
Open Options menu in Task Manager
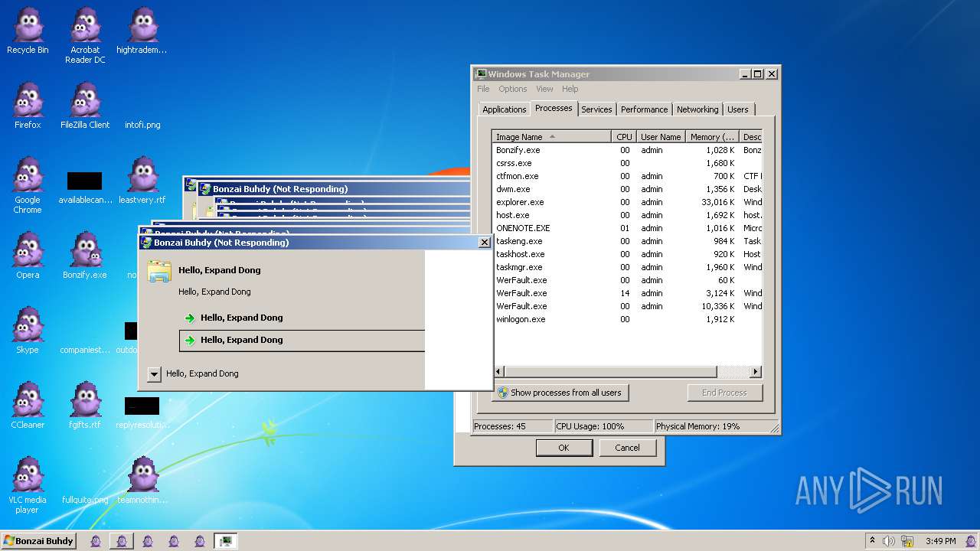512,89
